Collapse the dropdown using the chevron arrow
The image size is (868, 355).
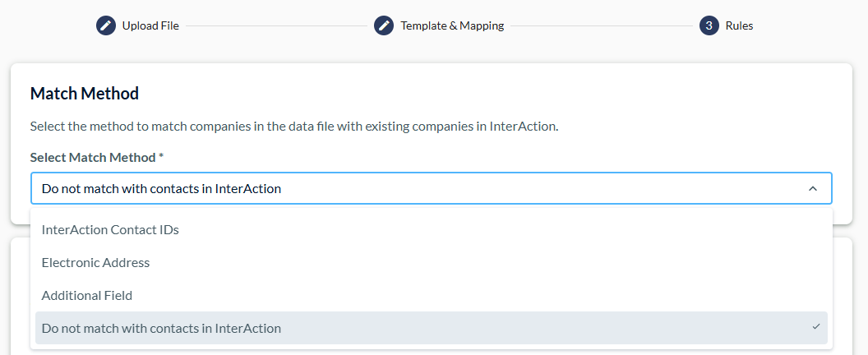813,188
